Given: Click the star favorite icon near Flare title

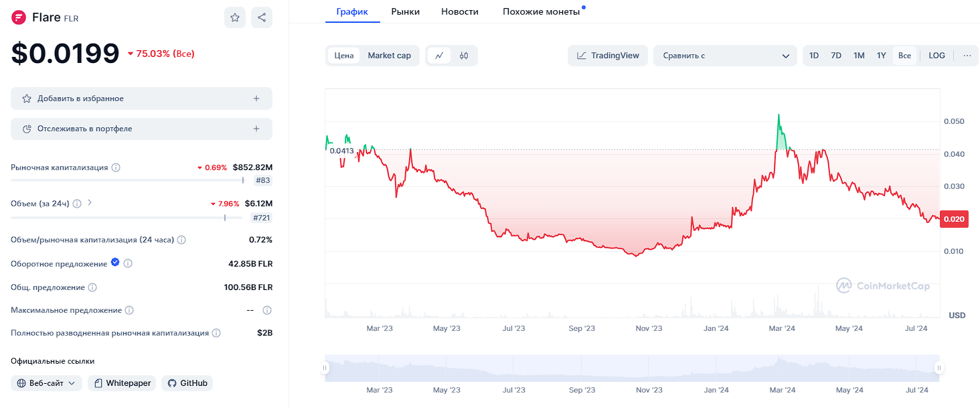Looking at the screenshot, I should click(x=235, y=17).
